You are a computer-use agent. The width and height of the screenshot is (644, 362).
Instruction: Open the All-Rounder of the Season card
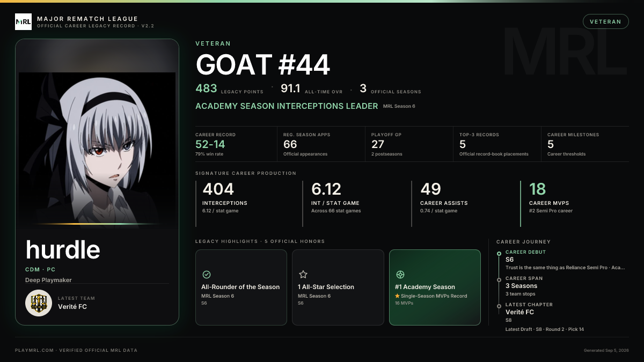(x=241, y=287)
